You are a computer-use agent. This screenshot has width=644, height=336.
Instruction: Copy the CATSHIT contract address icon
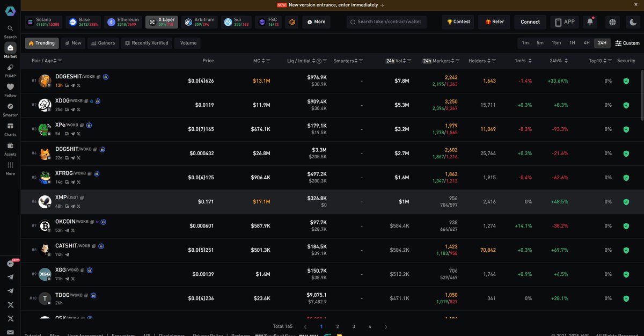(x=94, y=246)
